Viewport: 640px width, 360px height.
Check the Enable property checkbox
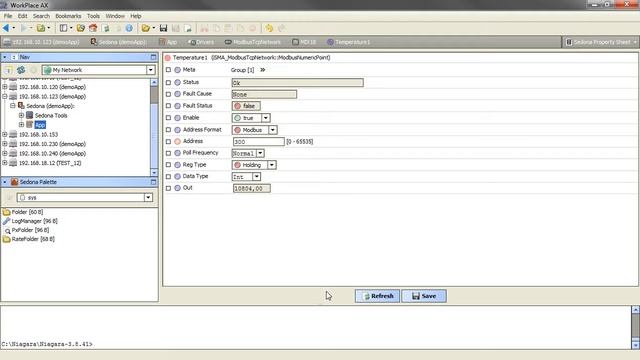(x=168, y=118)
